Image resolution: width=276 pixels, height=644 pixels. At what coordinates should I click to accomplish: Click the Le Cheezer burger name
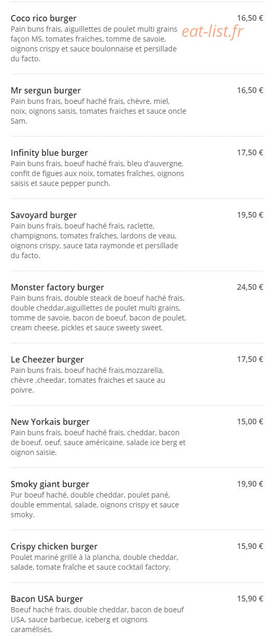pos(47,359)
